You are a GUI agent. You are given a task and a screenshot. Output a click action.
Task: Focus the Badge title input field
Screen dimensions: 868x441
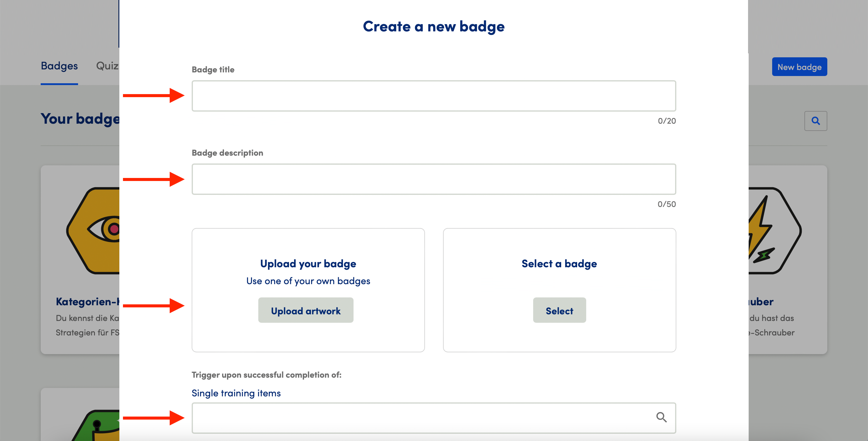point(434,96)
